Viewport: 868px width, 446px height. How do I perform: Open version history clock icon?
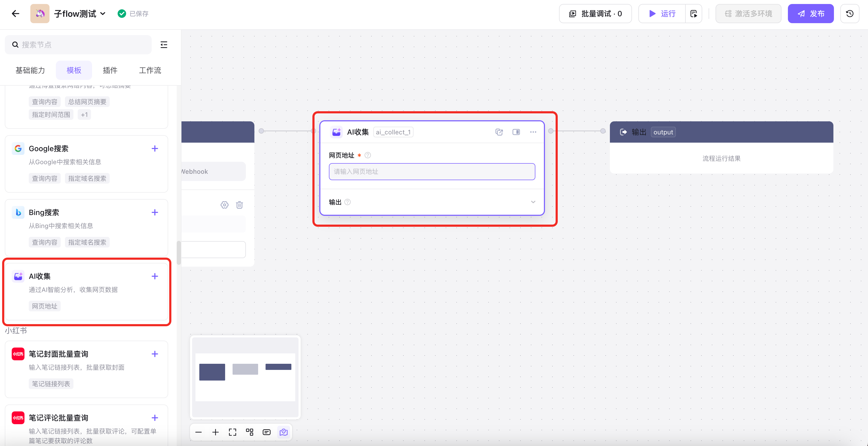[x=850, y=14]
